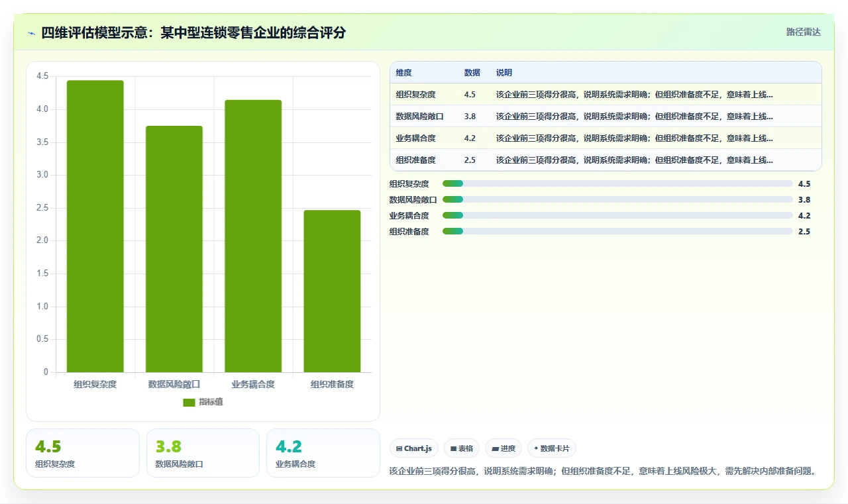Screen dimensions: 848x504
Task: Click the 4.2 value in table
Action: 470,138
